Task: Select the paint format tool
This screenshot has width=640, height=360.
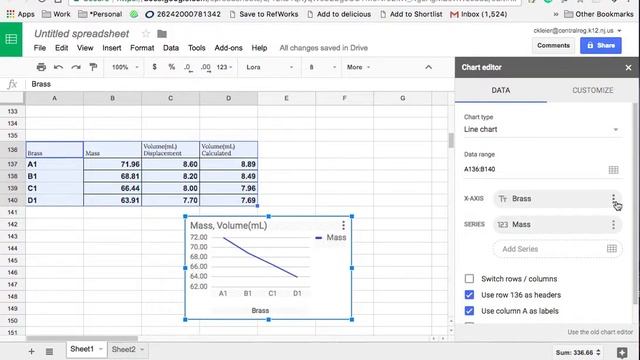Action: (x=93, y=67)
